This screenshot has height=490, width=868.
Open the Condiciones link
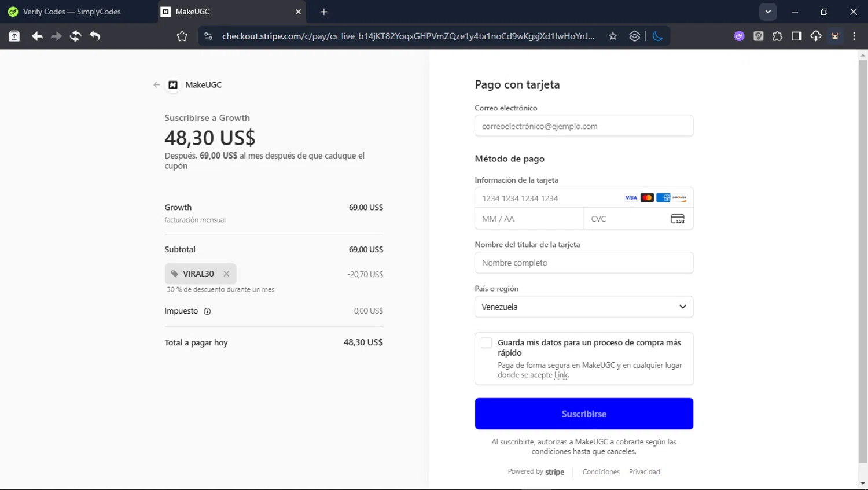[x=601, y=472]
